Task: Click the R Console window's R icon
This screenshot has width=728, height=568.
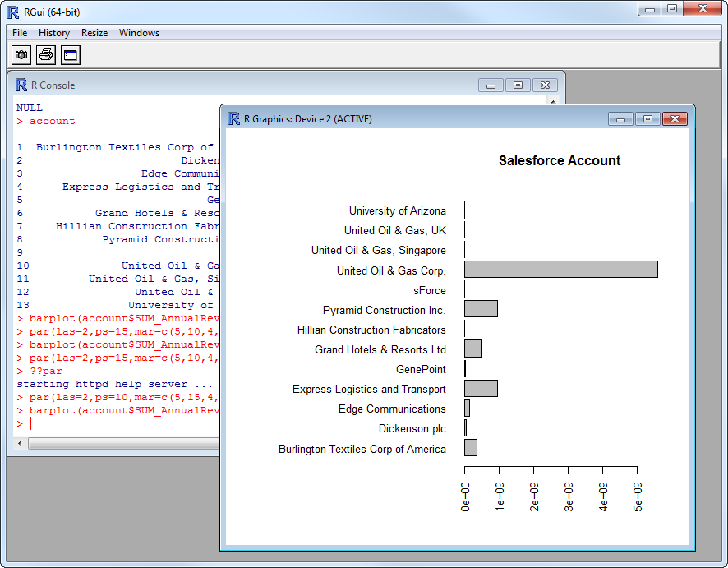Action: tap(21, 85)
